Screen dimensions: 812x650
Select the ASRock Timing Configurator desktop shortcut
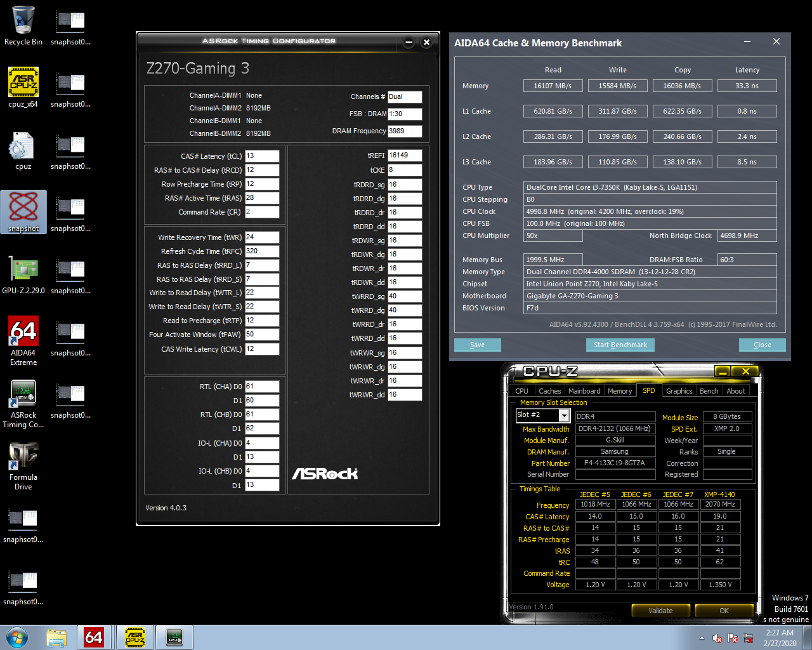pyautogui.click(x=23, y=404)
